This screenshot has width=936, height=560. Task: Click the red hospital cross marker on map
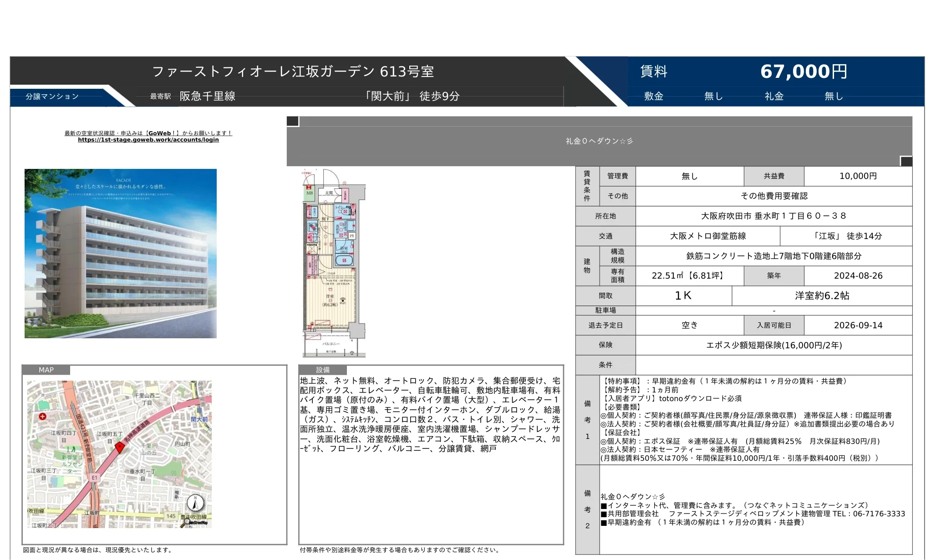coord(42,416)
